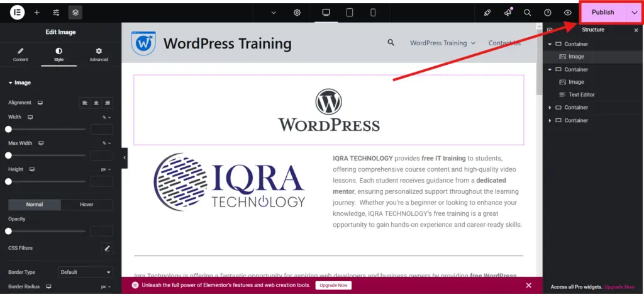644x294 pixels.
Task: Open responsive device icon next to Border Radius
Action: [49, 286]
